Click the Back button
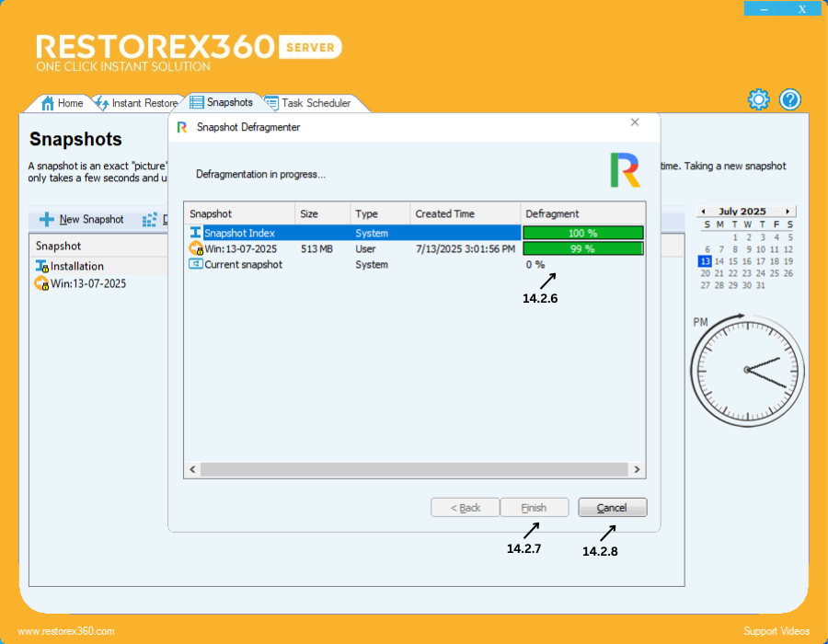This screenshot has height=644, width=828. coord(465,507)
